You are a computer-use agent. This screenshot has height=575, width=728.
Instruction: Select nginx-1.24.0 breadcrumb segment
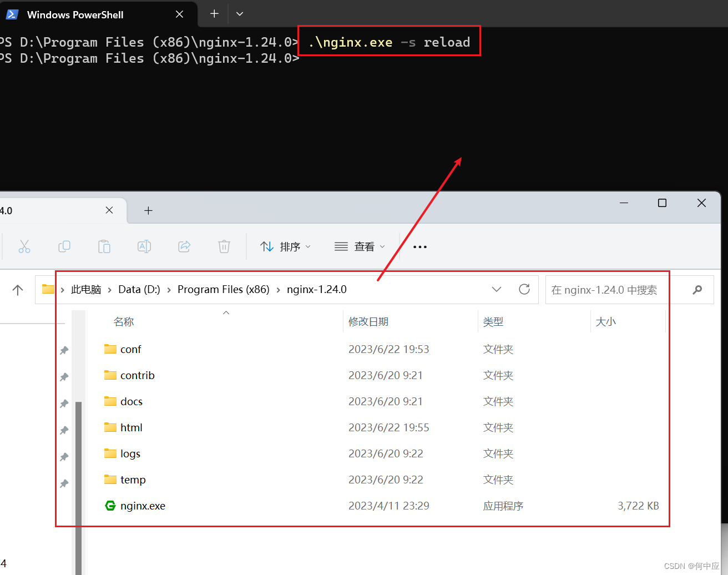coord(317,290)
